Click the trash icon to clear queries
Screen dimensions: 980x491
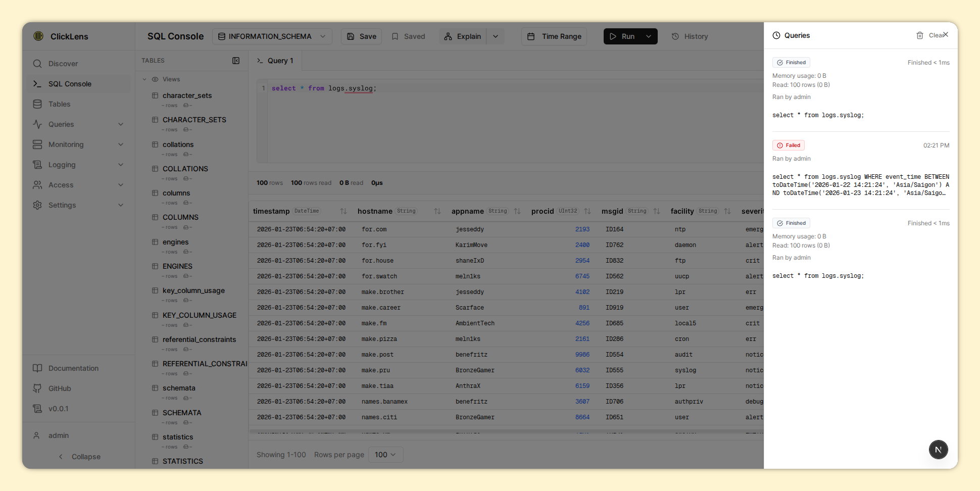point(920,35)
